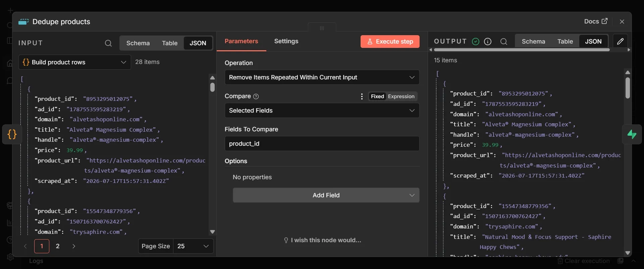Screen dimensions: 644x269
Task: Open the Docs link
Action: point(596,21)
